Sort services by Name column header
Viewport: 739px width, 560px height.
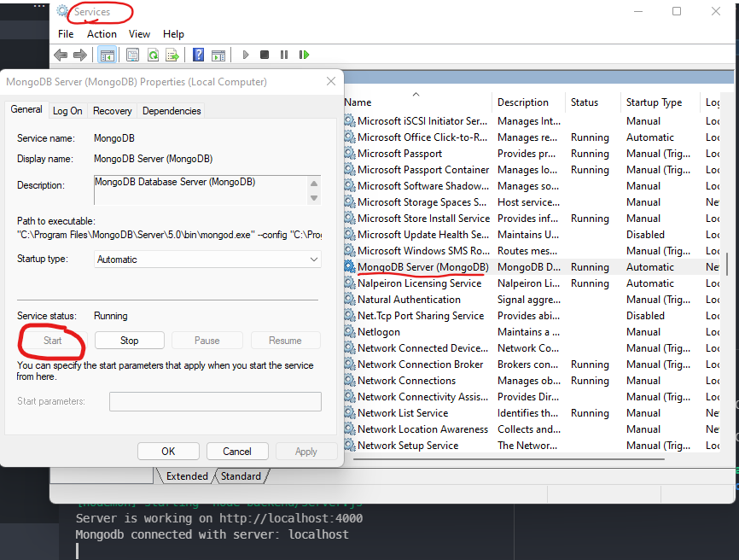coord(417,102)
